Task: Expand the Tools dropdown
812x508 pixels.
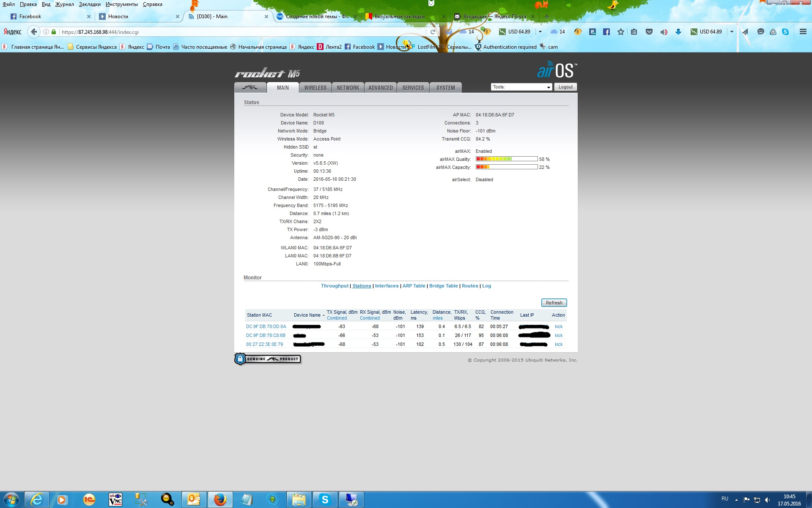Action: 521,87
